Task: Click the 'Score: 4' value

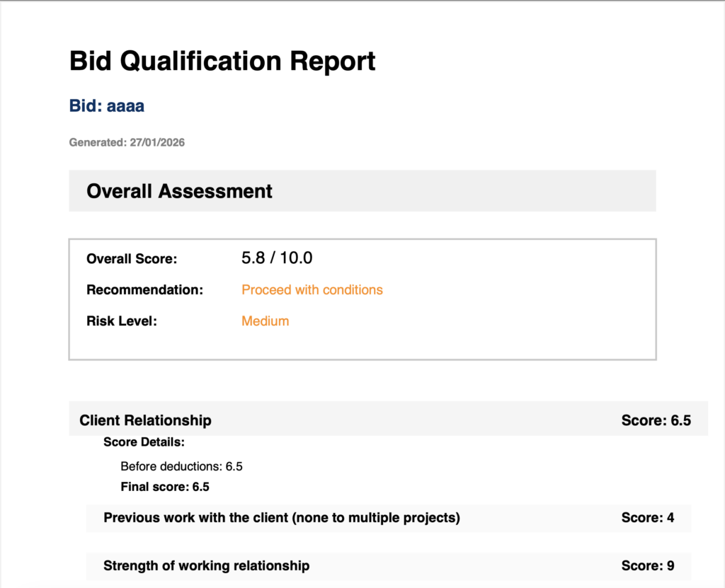Action: (x=647, y=518)
